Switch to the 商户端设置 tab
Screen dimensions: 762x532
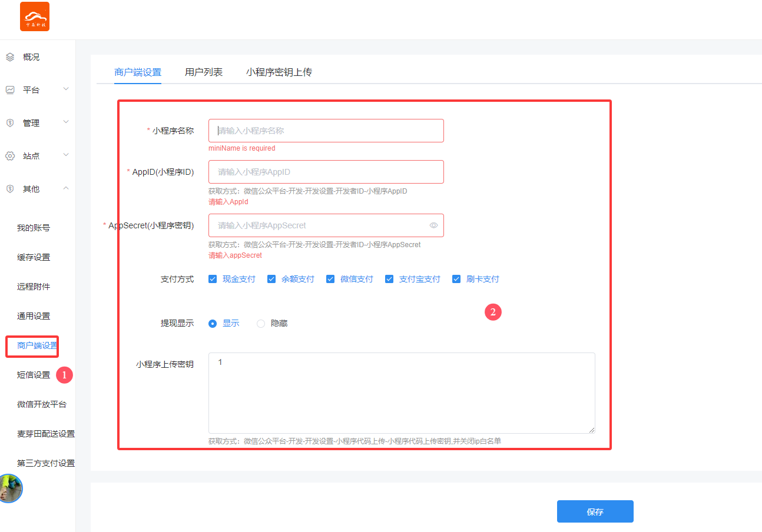(138, 72)
